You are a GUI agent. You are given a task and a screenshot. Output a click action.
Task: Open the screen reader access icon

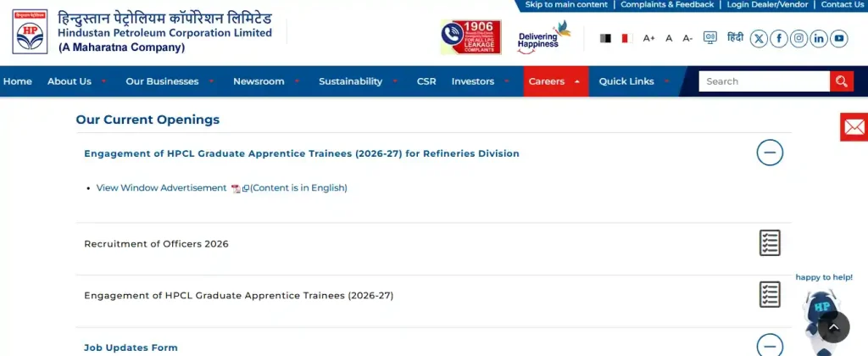click(710, 38)
